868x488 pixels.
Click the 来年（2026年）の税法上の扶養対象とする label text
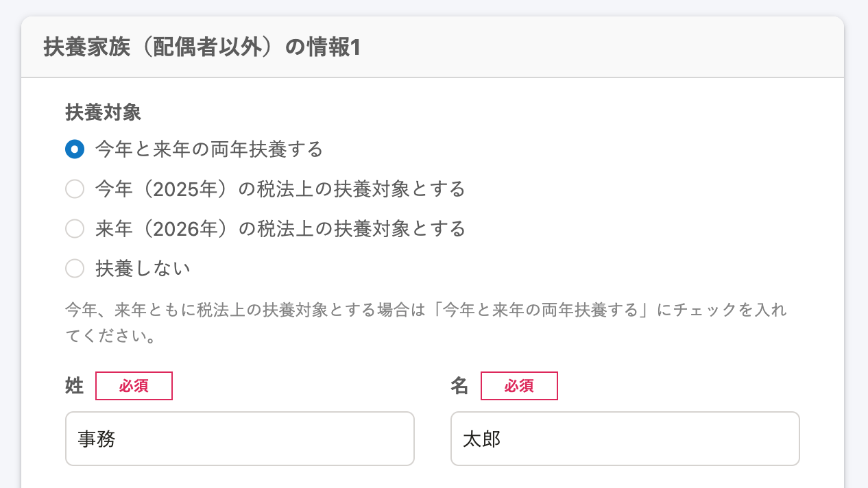click(x=280, y=229)
